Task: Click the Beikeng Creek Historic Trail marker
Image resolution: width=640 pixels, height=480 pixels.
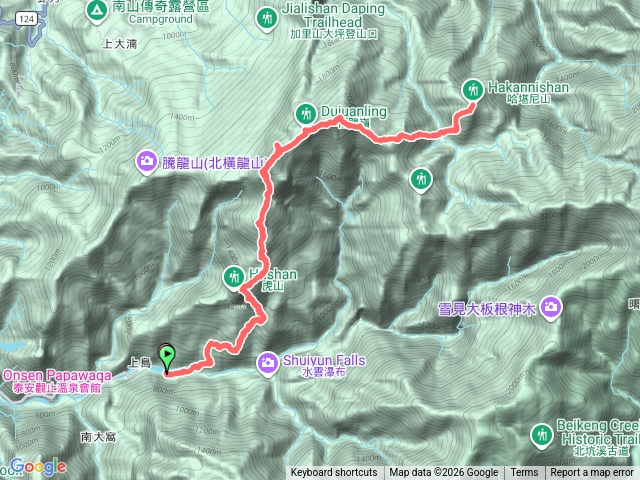Action: pyautogui.click(x=542, y=435)
